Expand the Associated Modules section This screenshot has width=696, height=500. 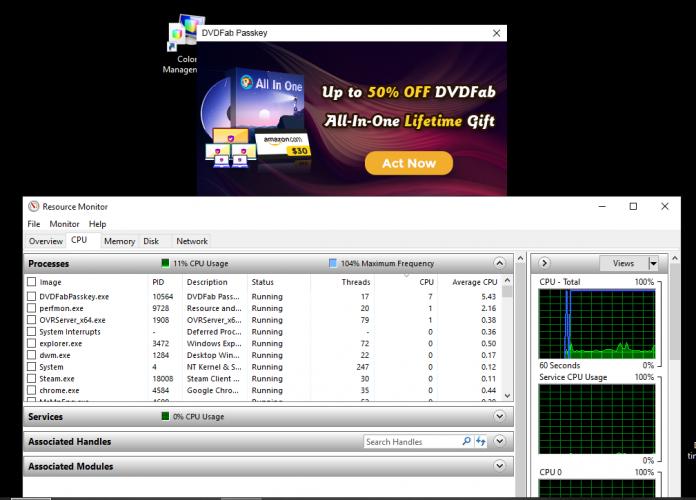click(499, 466)
